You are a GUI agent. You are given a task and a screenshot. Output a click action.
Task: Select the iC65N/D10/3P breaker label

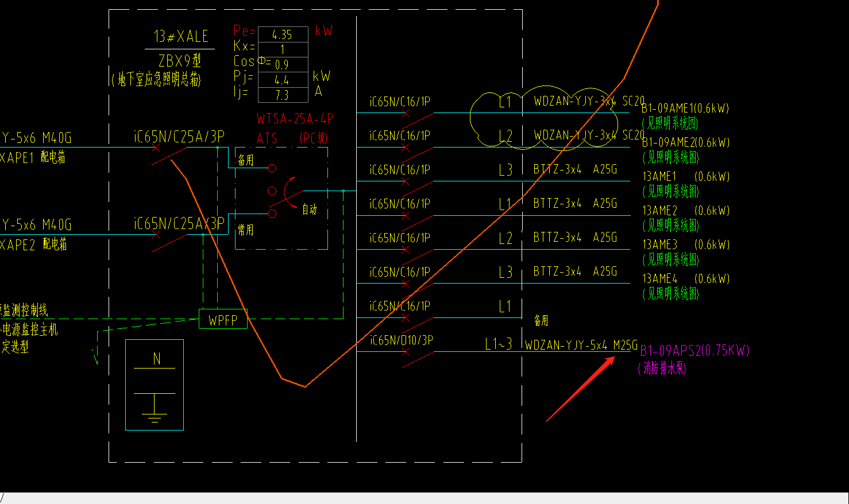point(402,340)
